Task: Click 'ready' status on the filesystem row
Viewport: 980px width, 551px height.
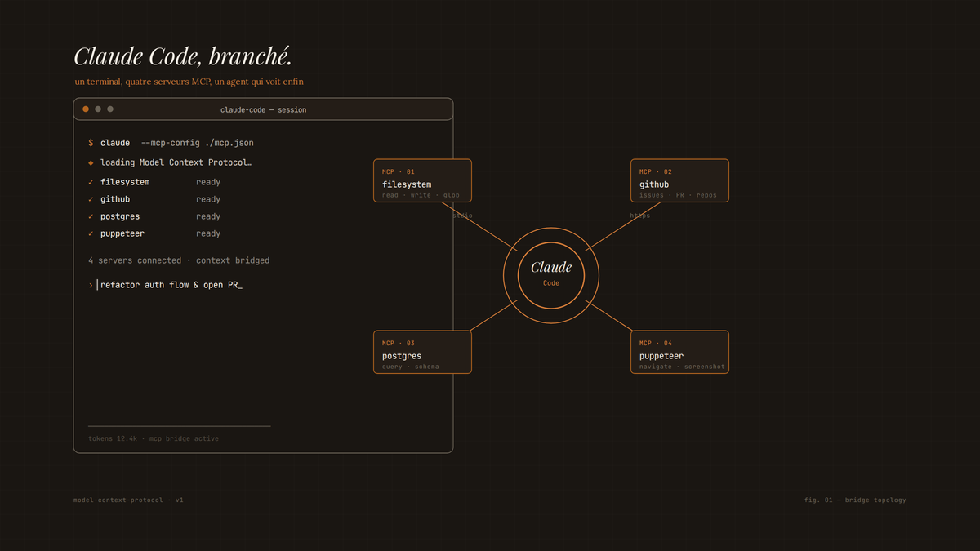Action: click(x=208, y=182)
